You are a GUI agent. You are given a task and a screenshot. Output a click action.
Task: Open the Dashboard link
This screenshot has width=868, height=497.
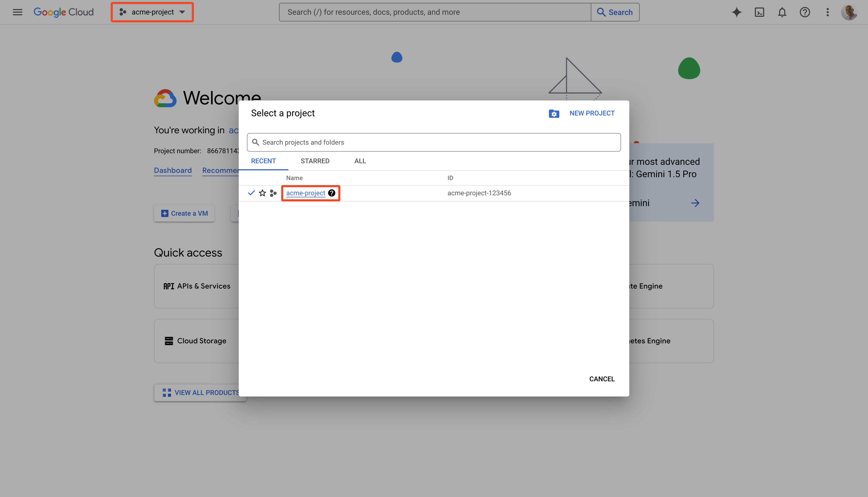[173, 170]
